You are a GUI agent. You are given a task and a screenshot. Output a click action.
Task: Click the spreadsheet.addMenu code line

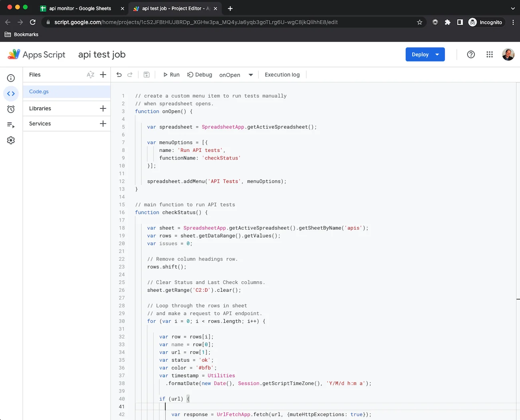coord(217,181)
